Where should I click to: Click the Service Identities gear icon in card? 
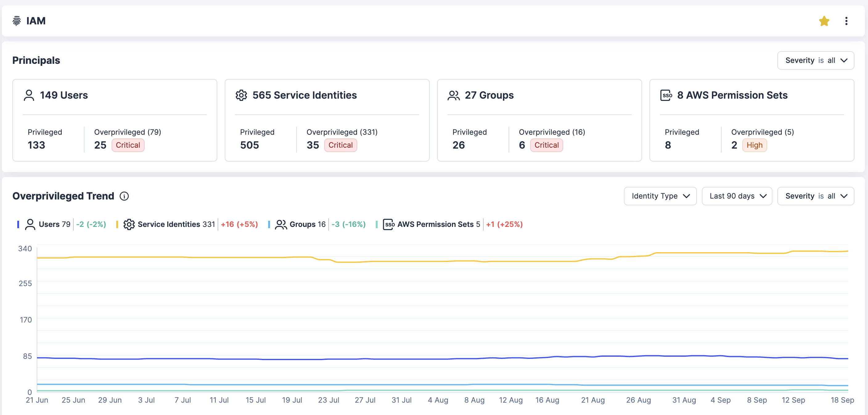241,95
